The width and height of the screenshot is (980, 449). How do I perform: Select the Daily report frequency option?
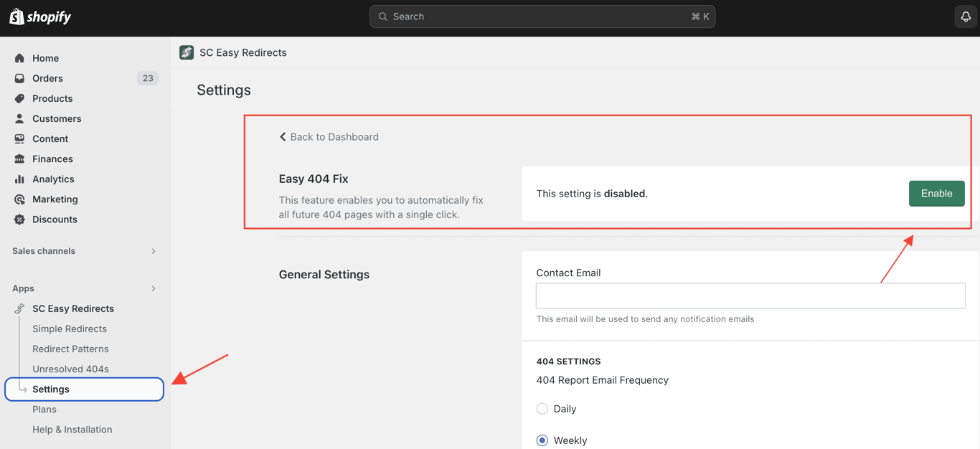(x=542, y=408)
